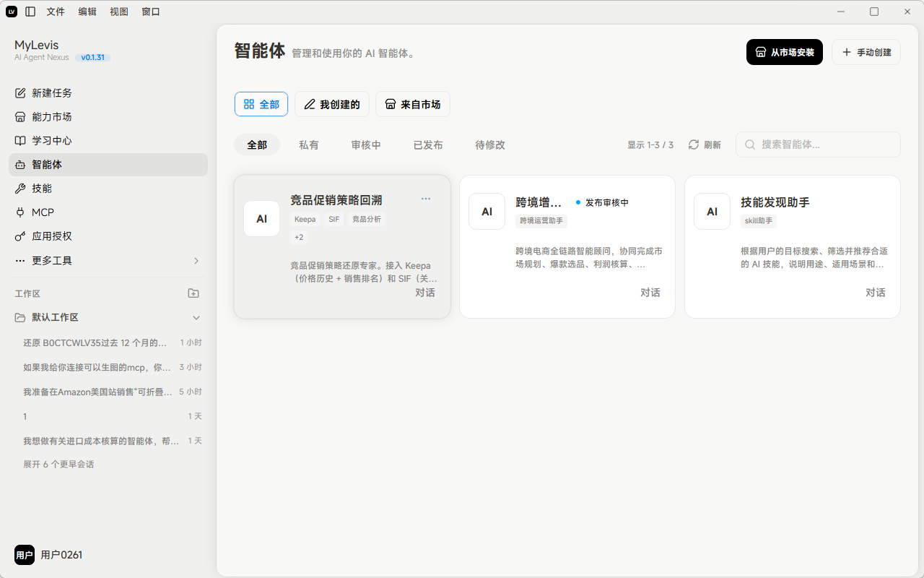This screenshot has width=924, height=578.
Task: Click the 用户 avatar icon
Action: (25, 555)
